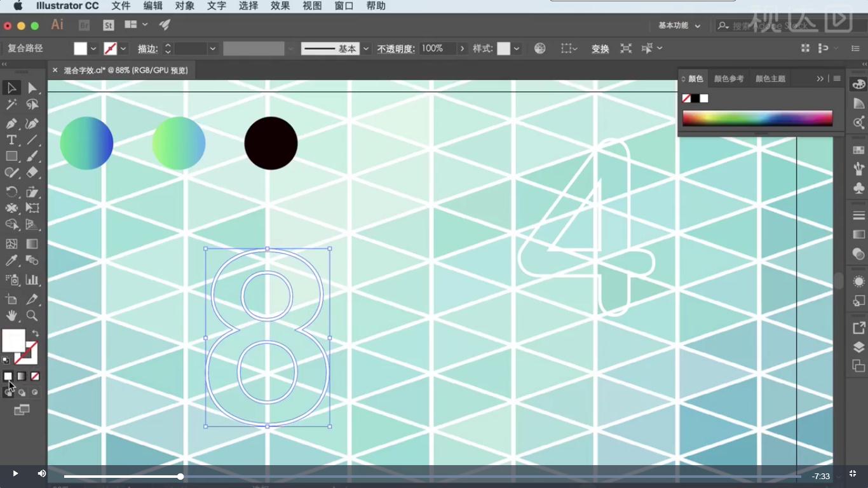868x488 pixels.
Task: Select the Artboard tool
Action: 11,299
